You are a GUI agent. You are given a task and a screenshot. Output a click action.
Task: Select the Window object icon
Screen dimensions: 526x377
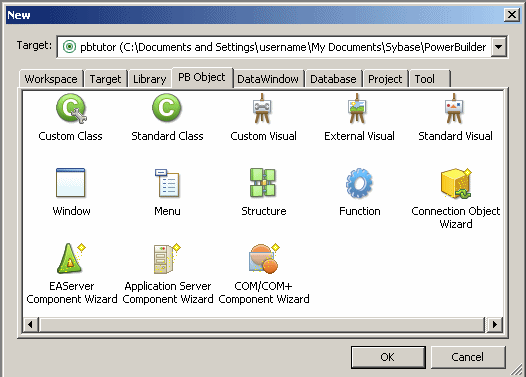click(x=70, y=183)
